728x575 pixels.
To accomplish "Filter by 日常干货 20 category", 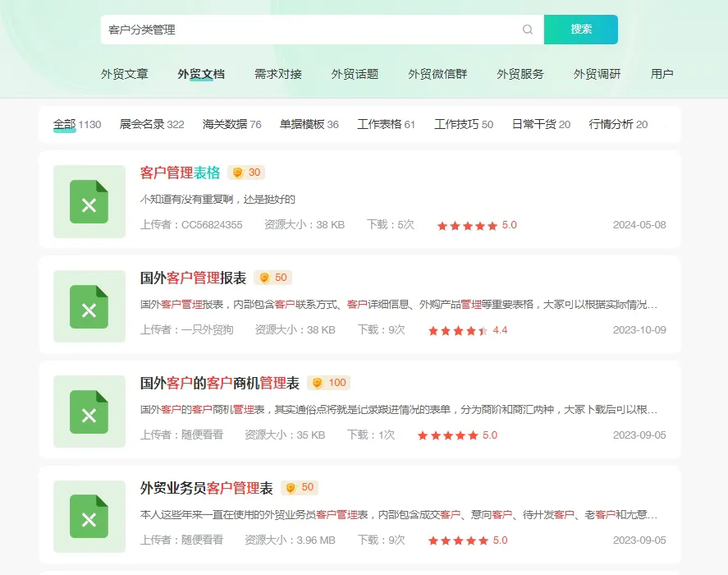I will pos(541,125).
